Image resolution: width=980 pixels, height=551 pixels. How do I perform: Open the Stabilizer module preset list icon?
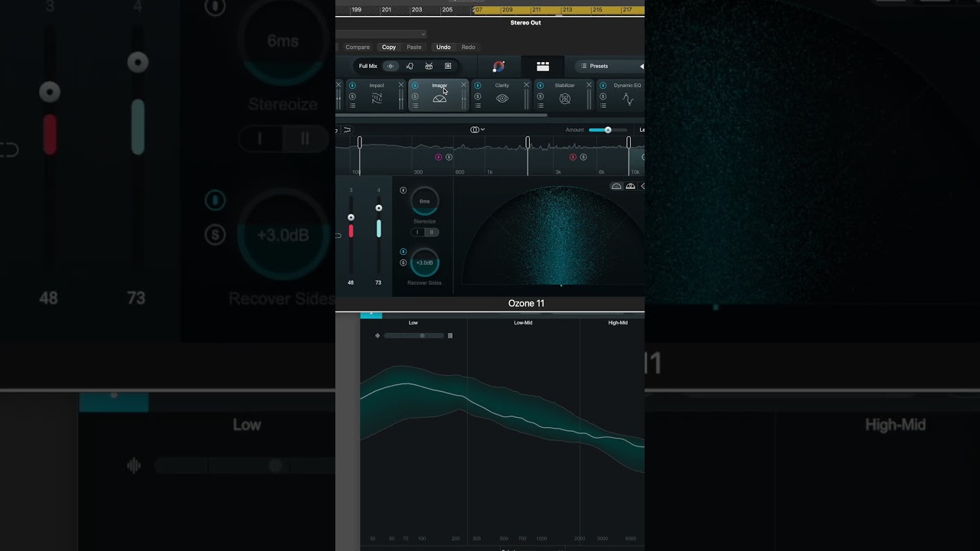540,106
